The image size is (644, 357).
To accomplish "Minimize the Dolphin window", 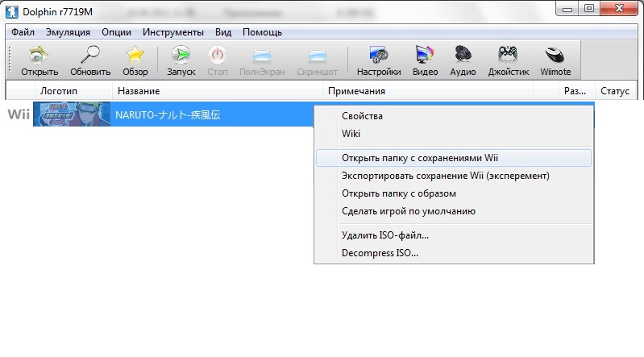I will point(567,9).
